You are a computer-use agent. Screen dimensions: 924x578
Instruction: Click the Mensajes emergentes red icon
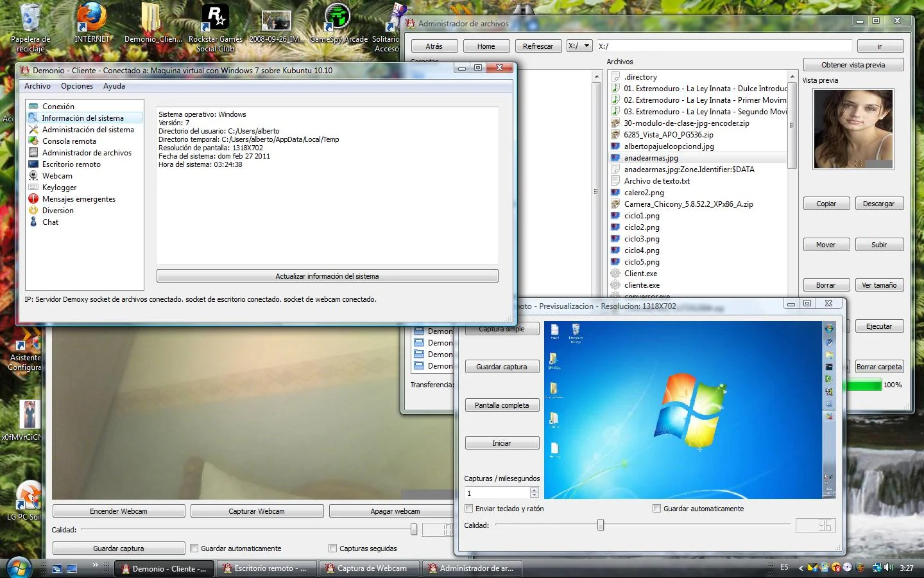[33, 199]
